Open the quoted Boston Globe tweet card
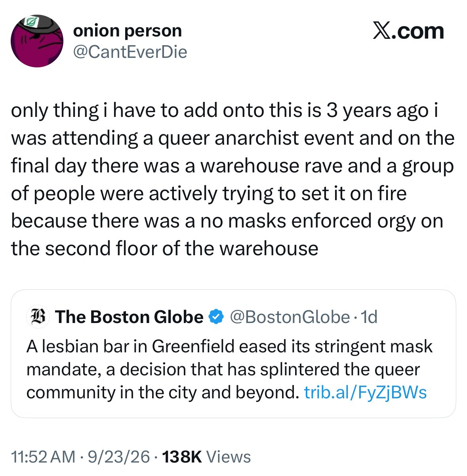 click(233, 354)
